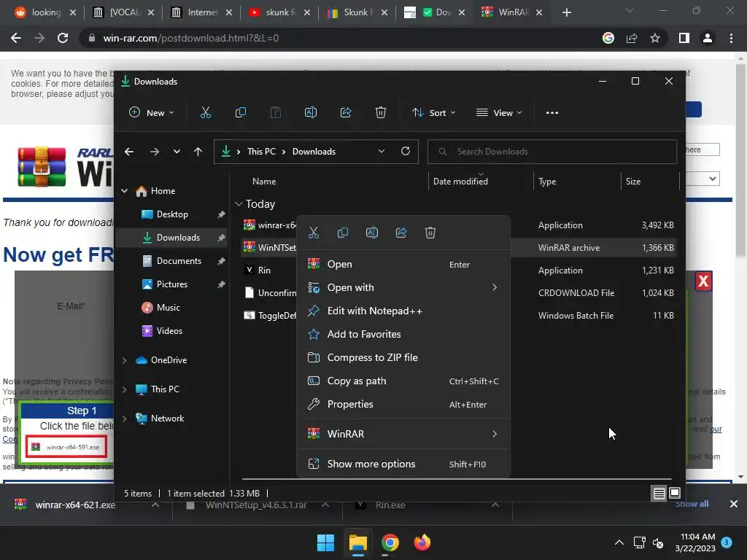
Task: Go forward in File Explorer
Action: [x=155, y=152]
